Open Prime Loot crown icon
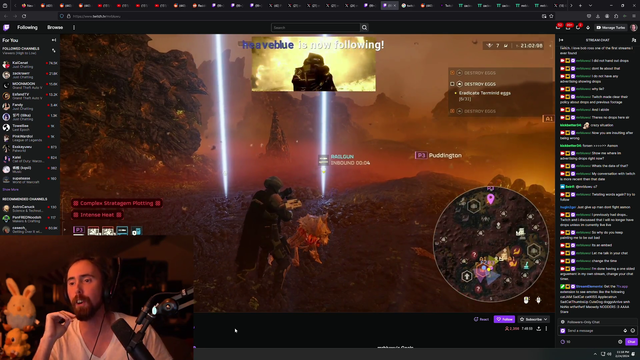Screen dimensions: 640x360 558,27
